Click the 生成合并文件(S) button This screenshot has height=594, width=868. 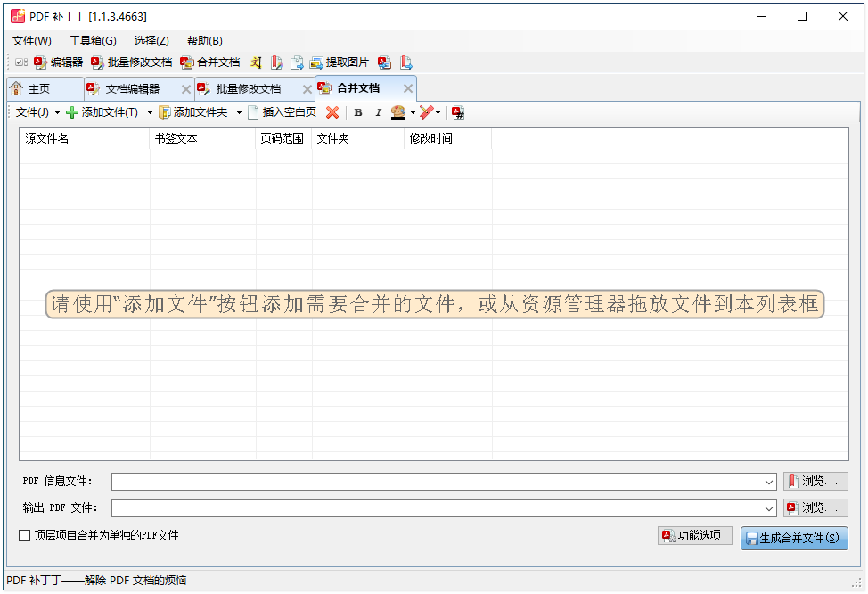pyautogui.click(x=794, y=538)
